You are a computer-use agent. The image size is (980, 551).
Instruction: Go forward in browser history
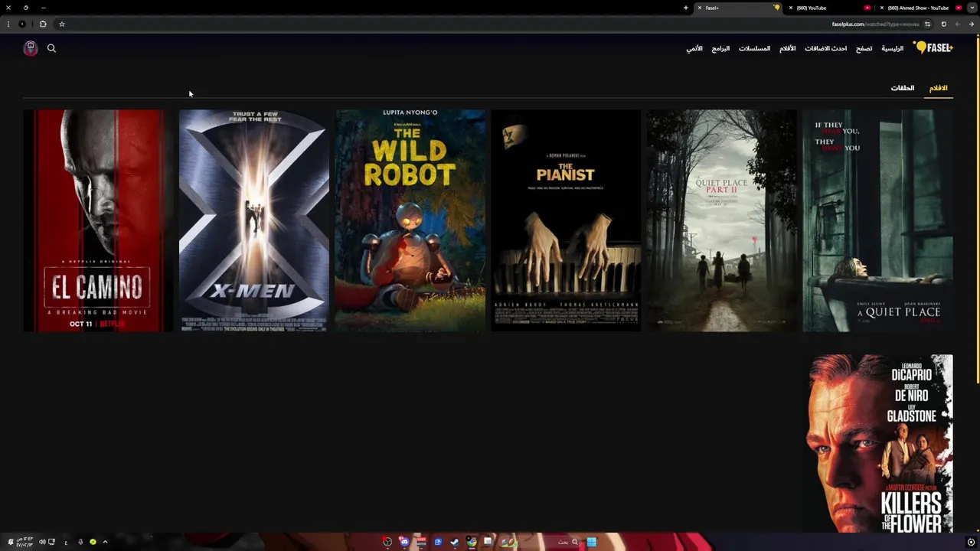point(957,24)
